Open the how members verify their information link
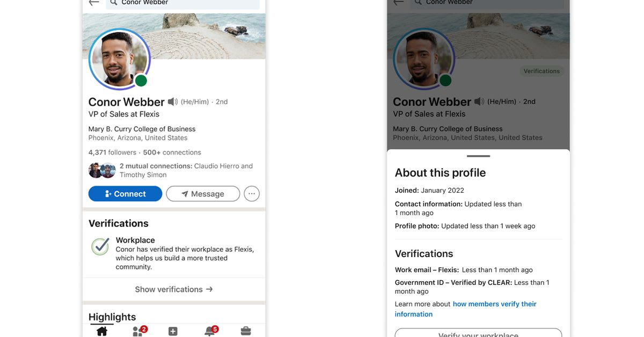 (494, 304)
